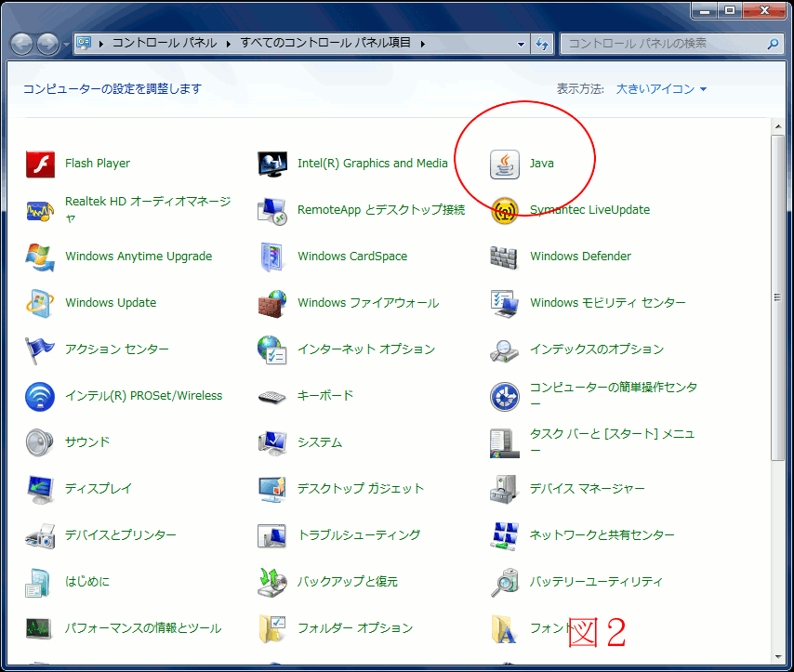Click the address bar refresh button
The height and width of the screenshot is (672, 794).
[543, 44]
